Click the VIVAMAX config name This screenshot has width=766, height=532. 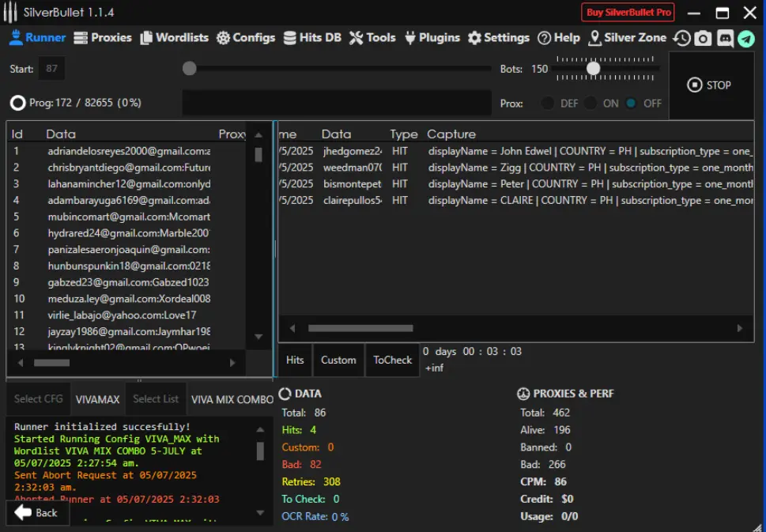tap(97, 399)
